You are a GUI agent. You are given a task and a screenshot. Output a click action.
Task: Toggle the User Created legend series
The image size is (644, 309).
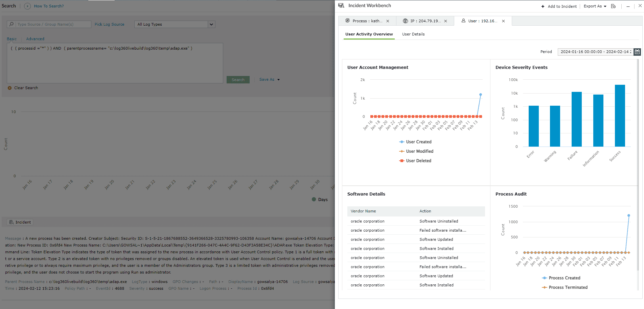[x=415, y=142]
